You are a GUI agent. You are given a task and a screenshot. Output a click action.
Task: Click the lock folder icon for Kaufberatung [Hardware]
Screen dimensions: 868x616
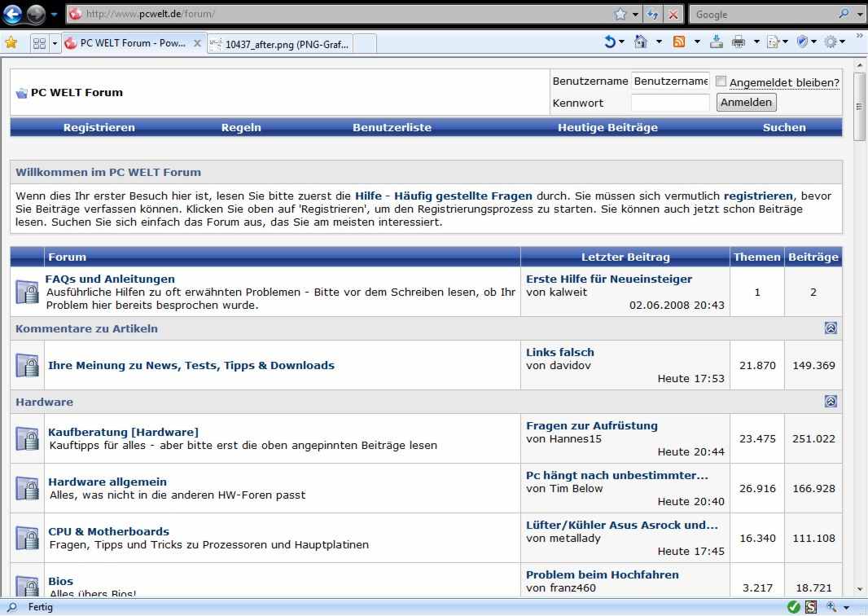tap(27, 438)
